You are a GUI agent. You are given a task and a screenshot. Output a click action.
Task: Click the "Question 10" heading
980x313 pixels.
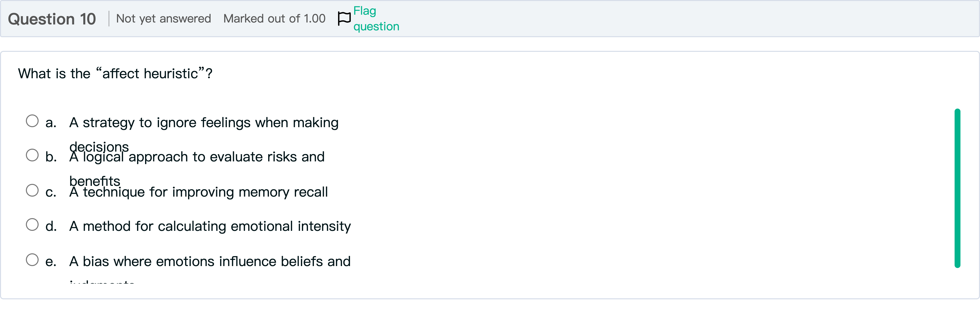point(52,19)
